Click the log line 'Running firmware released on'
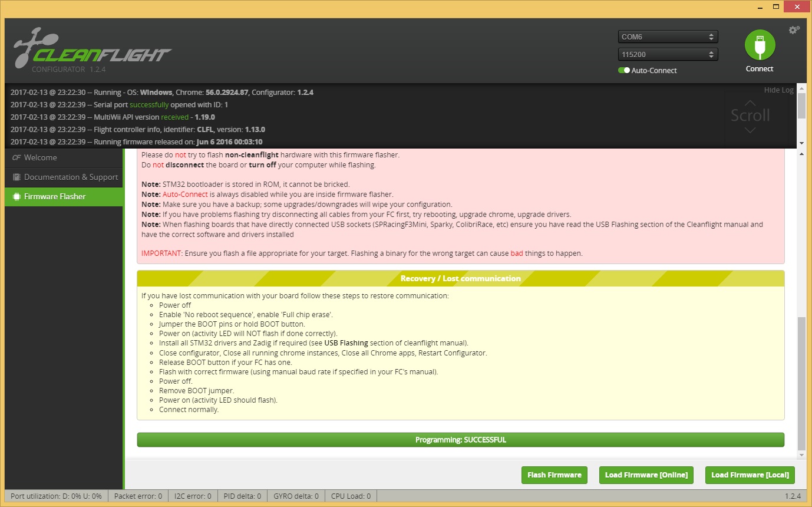Screen dimensions: 812x507 click(x=137, y=141)
